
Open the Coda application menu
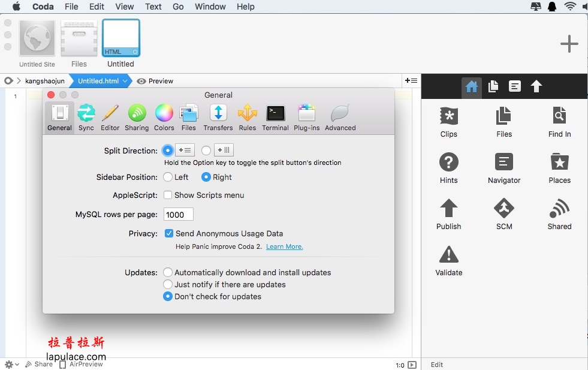(43, 7)
